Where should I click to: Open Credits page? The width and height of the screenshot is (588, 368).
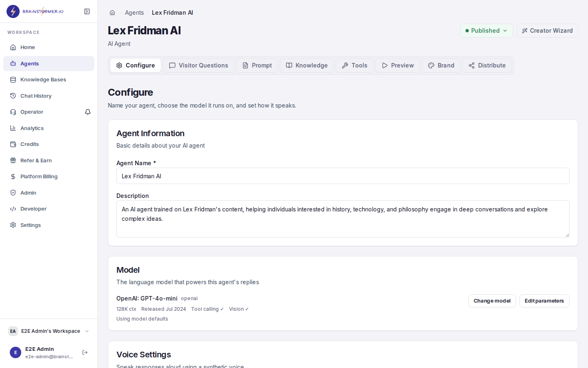tap(49, 144)
